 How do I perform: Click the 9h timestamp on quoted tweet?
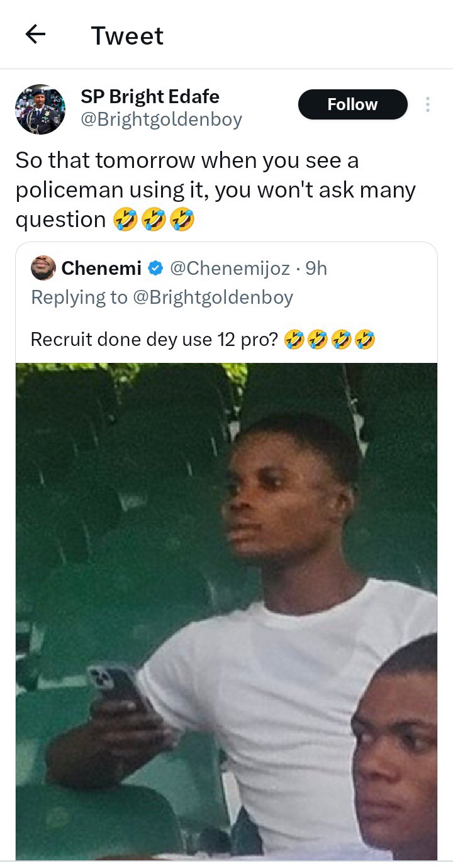coord(316,269)
